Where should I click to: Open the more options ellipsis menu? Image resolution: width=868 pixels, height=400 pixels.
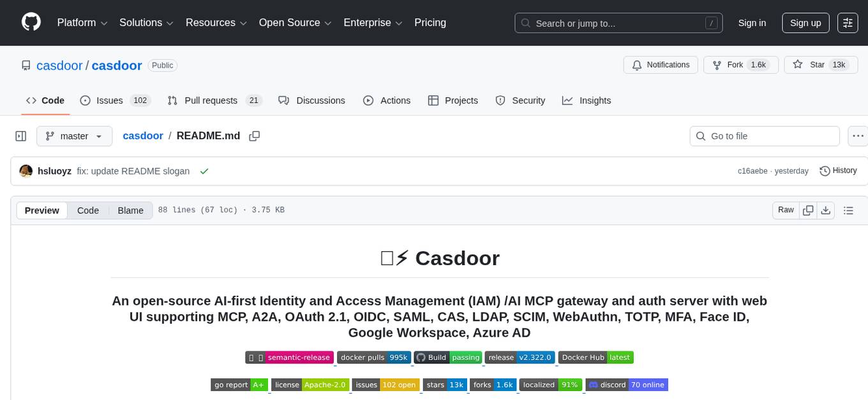tap(858, 135)
